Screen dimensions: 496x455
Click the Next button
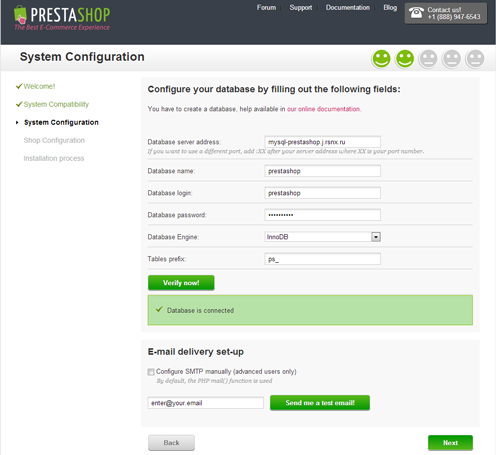coord(450,443)
